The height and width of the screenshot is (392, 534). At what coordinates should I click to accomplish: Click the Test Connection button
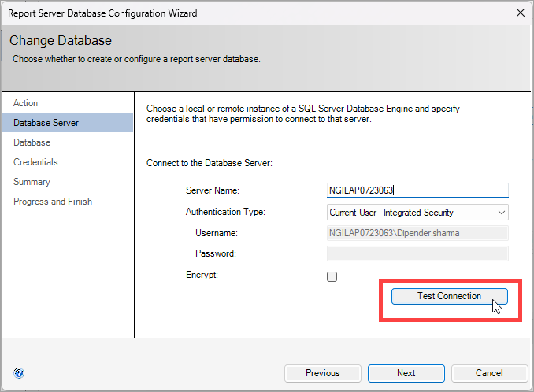pyautogui.click(x=450, y=296)
